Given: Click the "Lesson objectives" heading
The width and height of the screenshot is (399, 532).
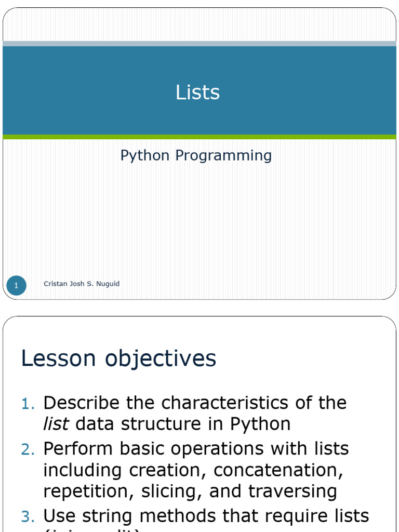Looking at the screenshot, I should [x=118, y=358].
